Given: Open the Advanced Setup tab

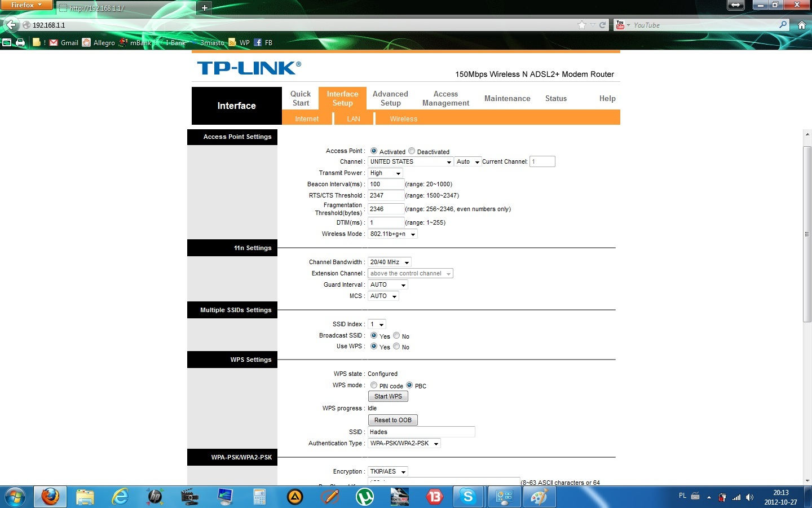Looking at the screenshot, I should [390, 98].
